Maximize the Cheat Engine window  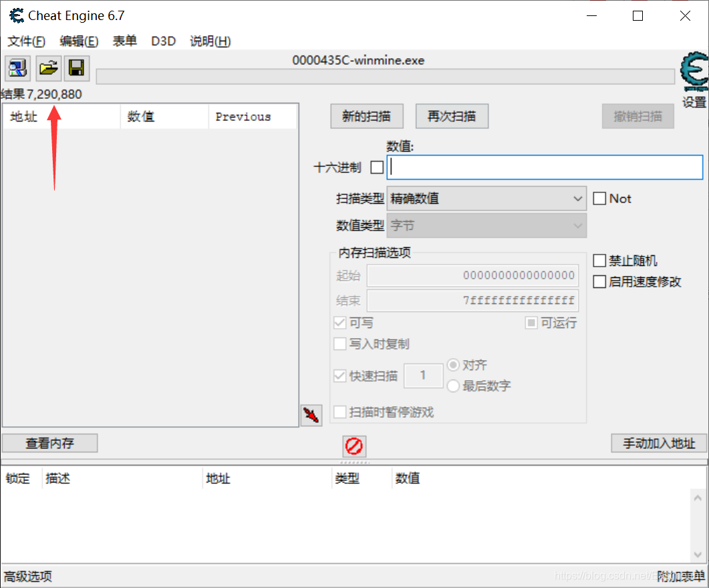(638, 16)
